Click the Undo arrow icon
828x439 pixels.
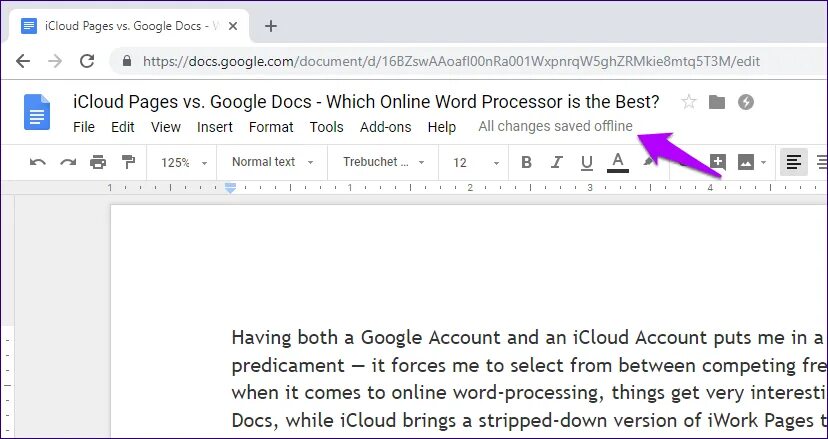37,162
